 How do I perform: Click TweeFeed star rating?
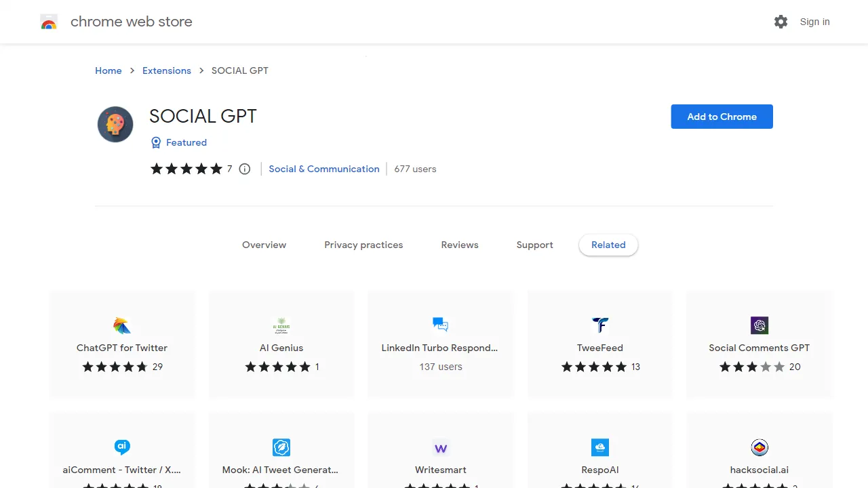pyautogui.click(x=594, y=367)
